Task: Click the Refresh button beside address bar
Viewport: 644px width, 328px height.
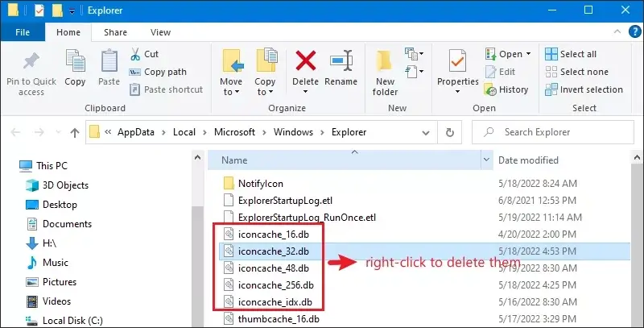Action: coord(450,132)
